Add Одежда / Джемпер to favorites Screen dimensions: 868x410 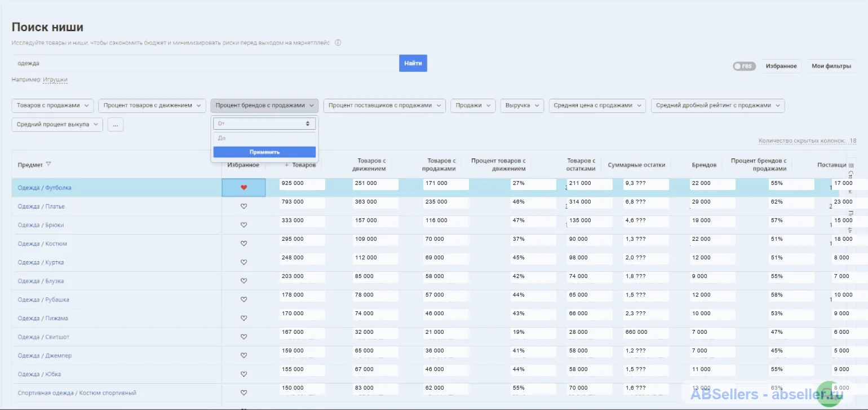pos(243,355)
